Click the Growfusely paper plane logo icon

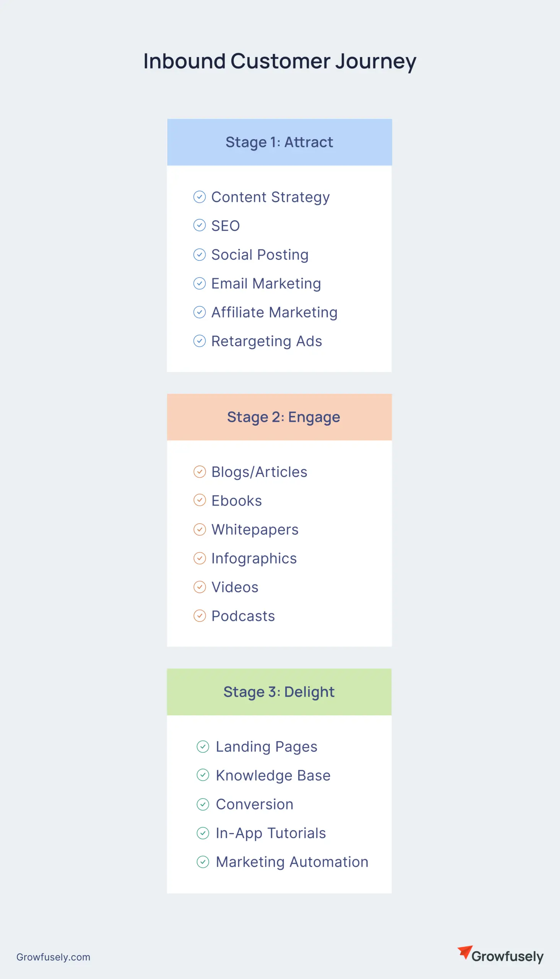pyautogui.click(x=465, y=953)
